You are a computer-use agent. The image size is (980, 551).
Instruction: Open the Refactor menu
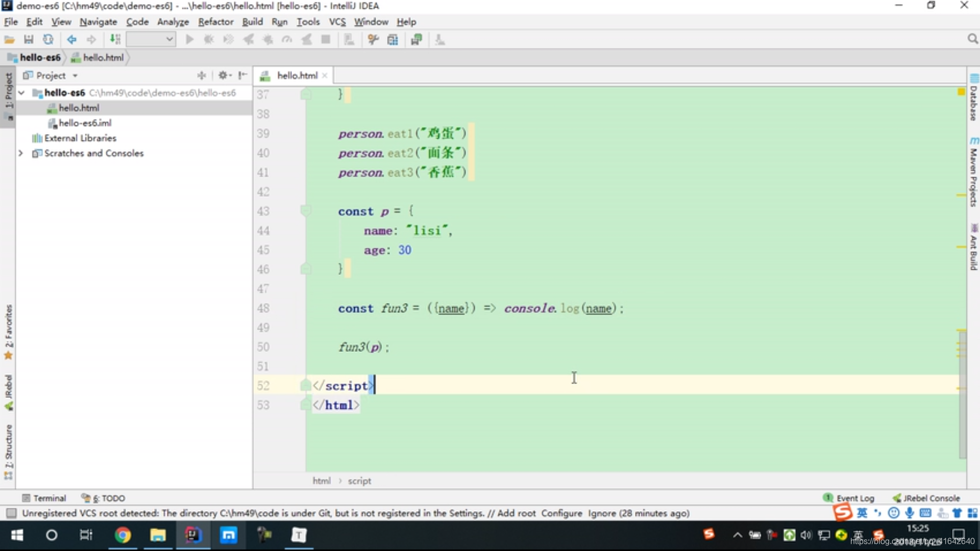click(216, 22)
